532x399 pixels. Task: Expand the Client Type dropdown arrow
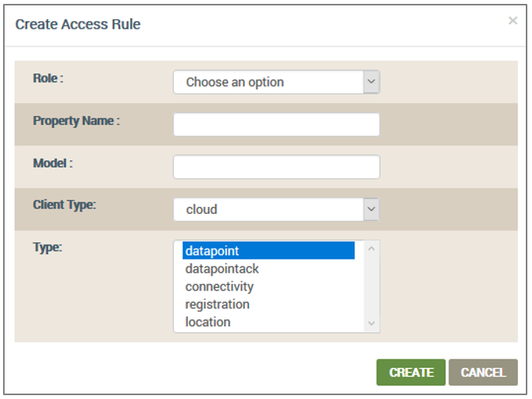coord(371,209)
